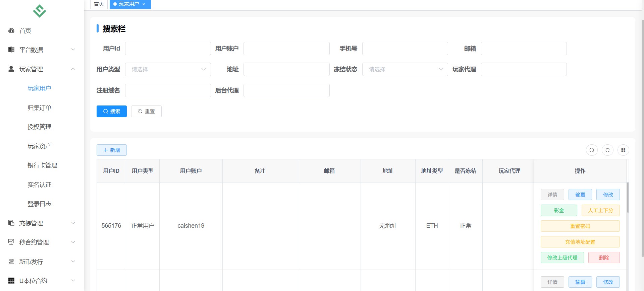The width and height of the screenshot is (644, 291).
Task: Click 人工上下分 for user caishen19
Action: click(601, 210)
